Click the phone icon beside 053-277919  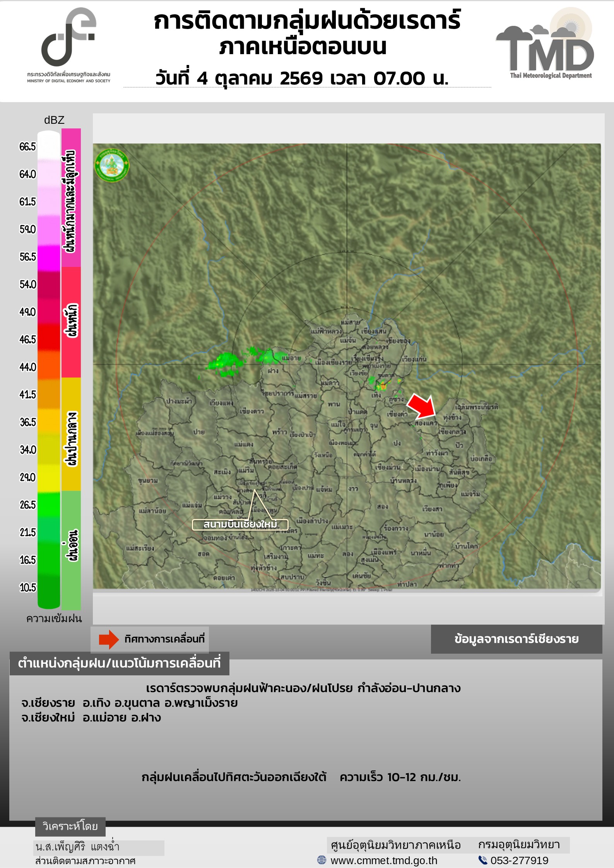coord(482,860)
